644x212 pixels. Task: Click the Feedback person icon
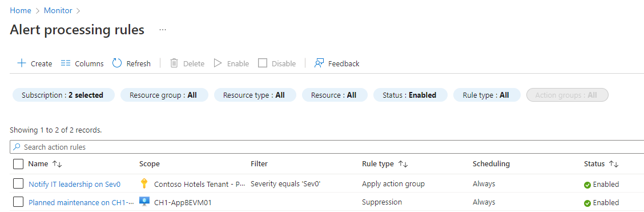(319, 63)
